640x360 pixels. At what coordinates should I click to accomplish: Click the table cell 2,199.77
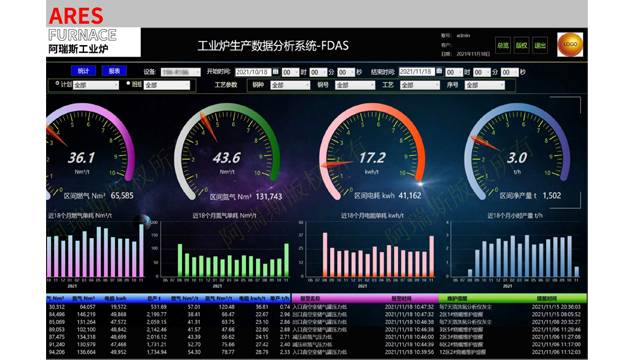156,315
